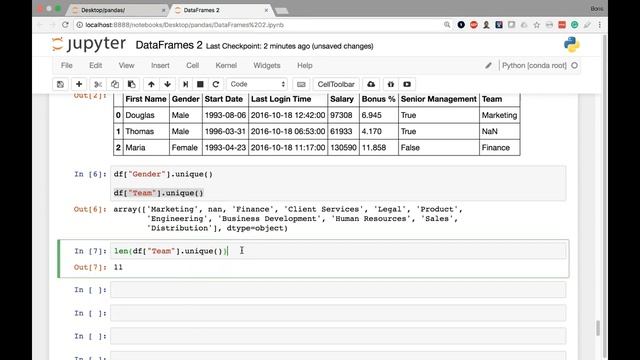Viewport: 640px width, 360px height.
Task: Click the cloud upload toolbar icon
Action: coord(371,84)
